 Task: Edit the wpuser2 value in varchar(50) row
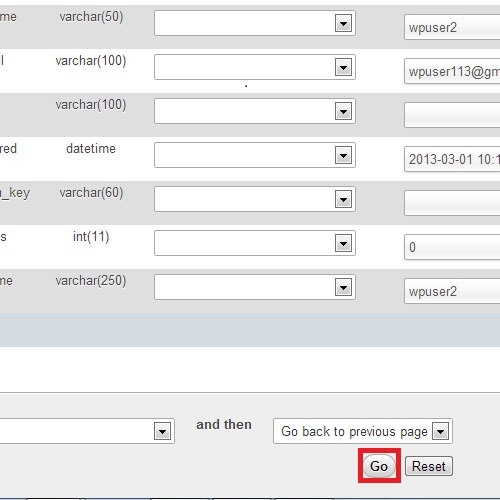coord(452,27)
